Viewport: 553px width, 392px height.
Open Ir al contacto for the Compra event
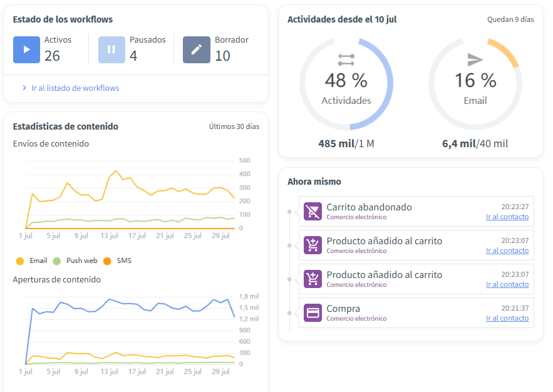pyautogui.click(x=507, y=318)
